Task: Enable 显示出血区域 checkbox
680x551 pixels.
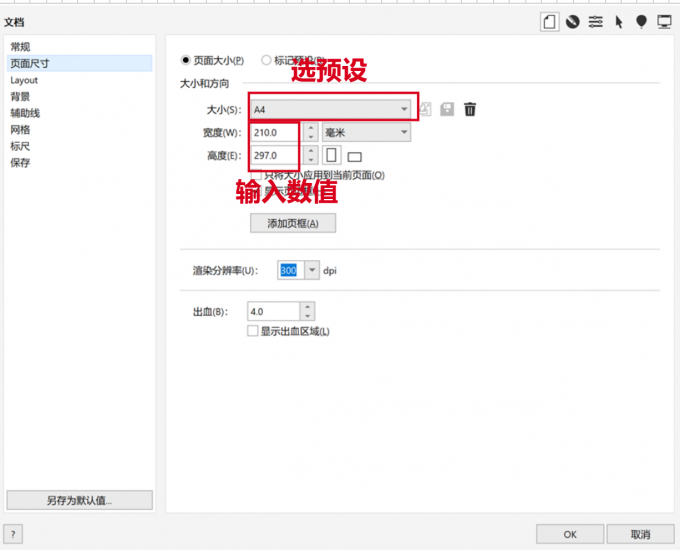Action: pyautogui.click(x=252, y=331)
